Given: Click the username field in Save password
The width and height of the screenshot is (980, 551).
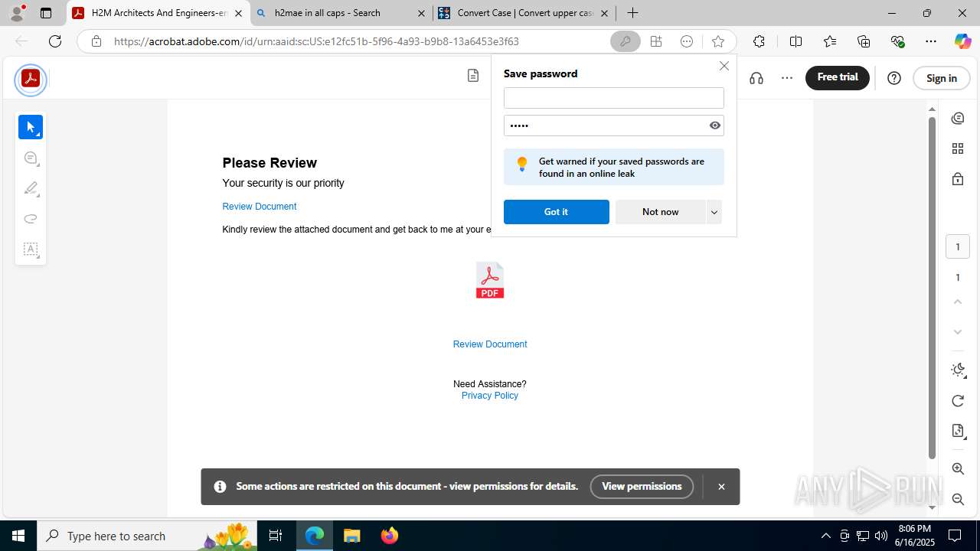Looking at the screenshot, I should click(x=614, y=98).
